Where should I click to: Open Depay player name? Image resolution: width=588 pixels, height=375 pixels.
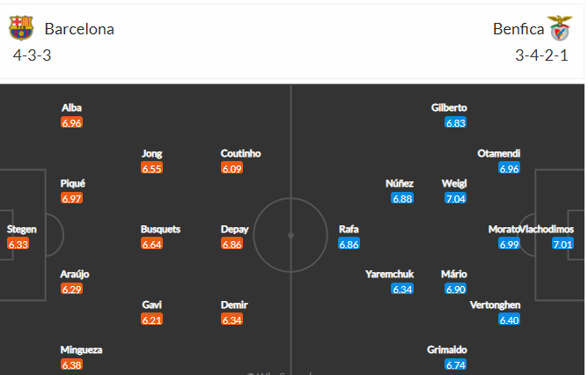pyautogui.click(x=234, y=229)
